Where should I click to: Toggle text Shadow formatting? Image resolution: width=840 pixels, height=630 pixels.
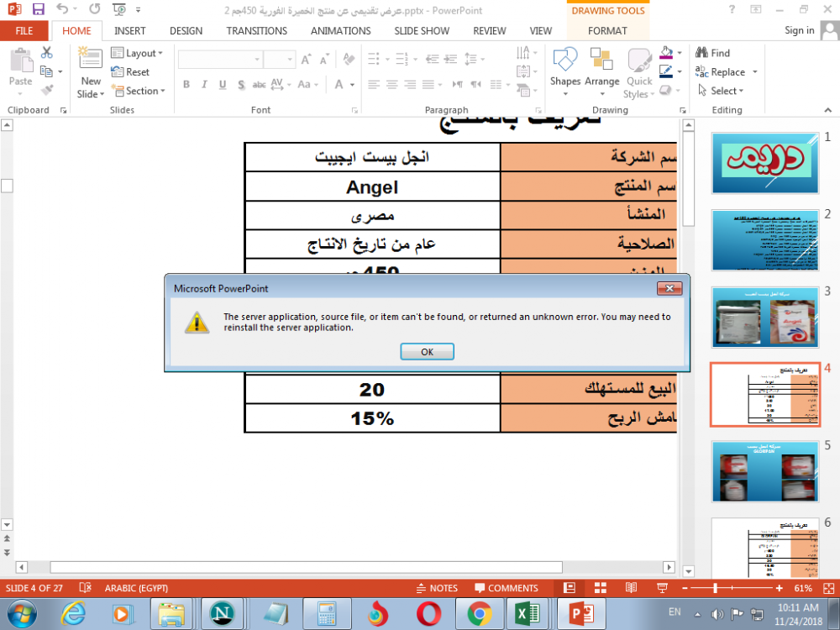point(241,84)
